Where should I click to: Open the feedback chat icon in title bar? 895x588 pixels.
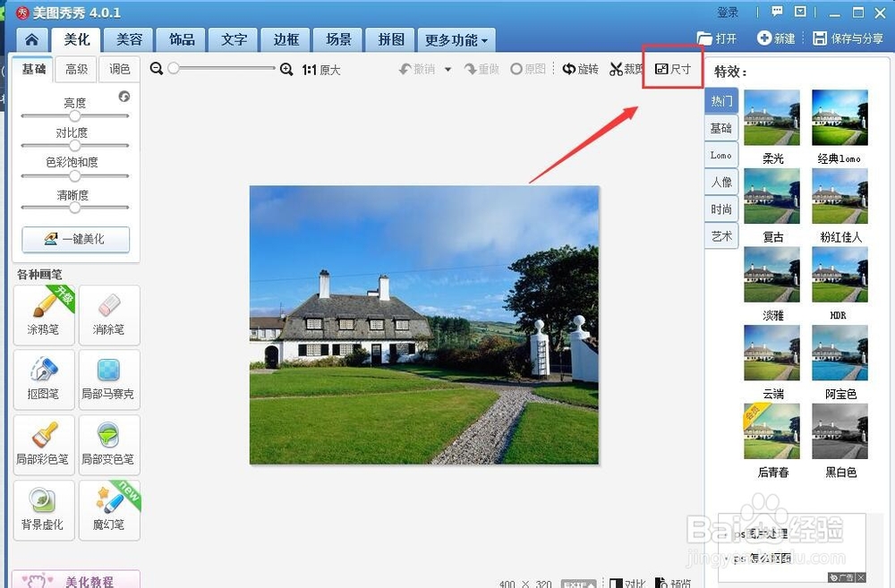(777, 12)
